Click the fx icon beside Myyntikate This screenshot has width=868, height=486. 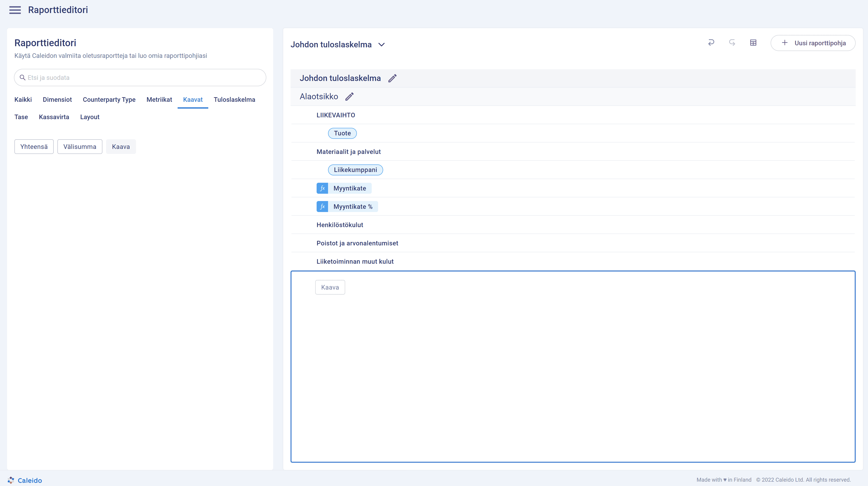tap(322, 188)
